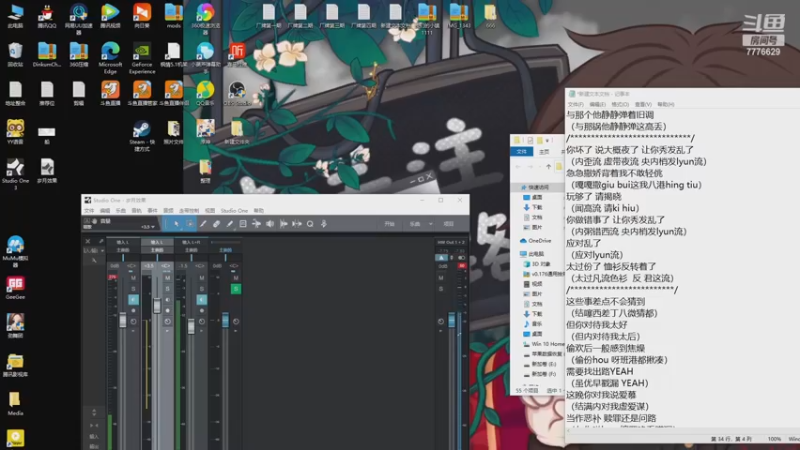Select the Range tool in Studio One toolbar
This screenshot has width=800, height=450.
tap(189, 224)
